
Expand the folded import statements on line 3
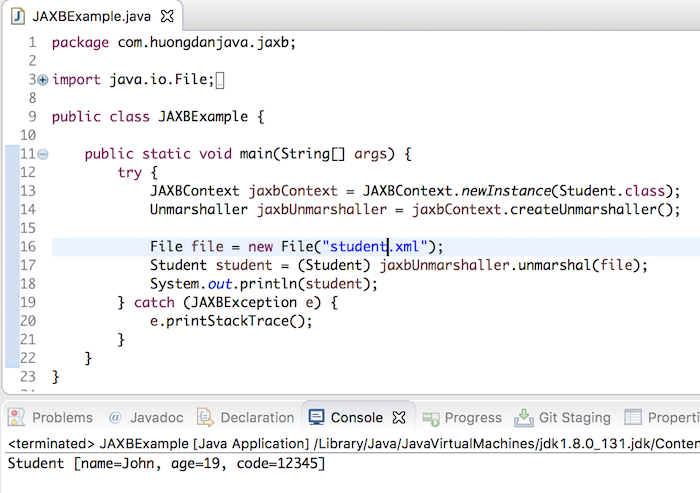click(42, 80)
